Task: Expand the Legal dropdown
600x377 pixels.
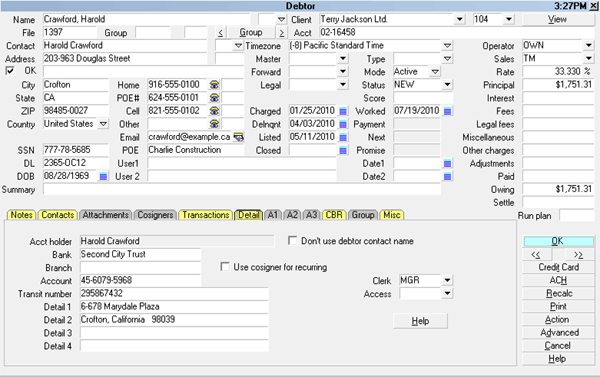Action: click(x=343, y=85)
